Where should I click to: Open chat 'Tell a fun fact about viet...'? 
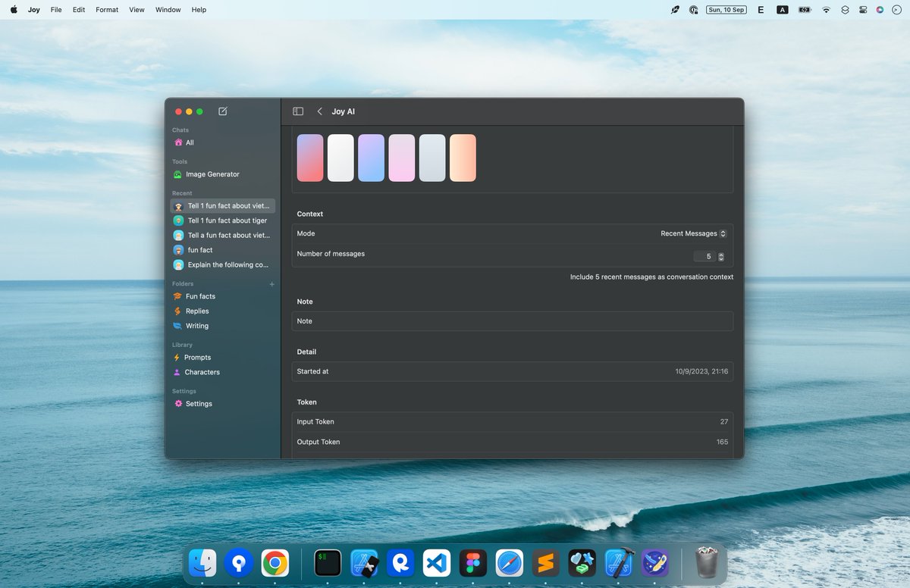(x=223, y=236)
